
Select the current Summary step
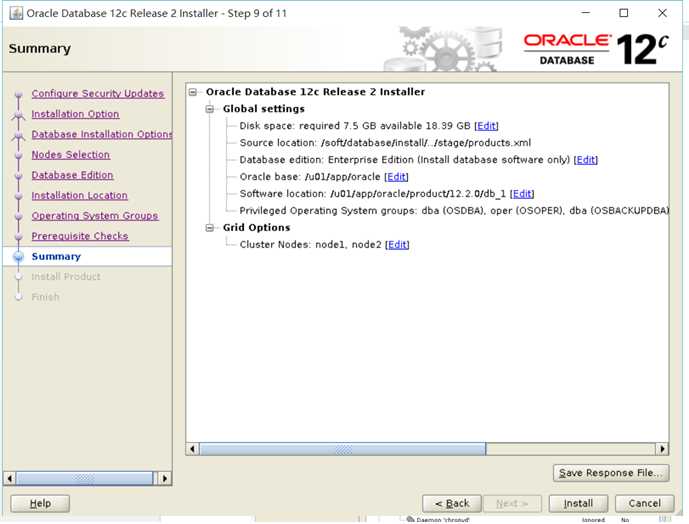click(56, 256)
